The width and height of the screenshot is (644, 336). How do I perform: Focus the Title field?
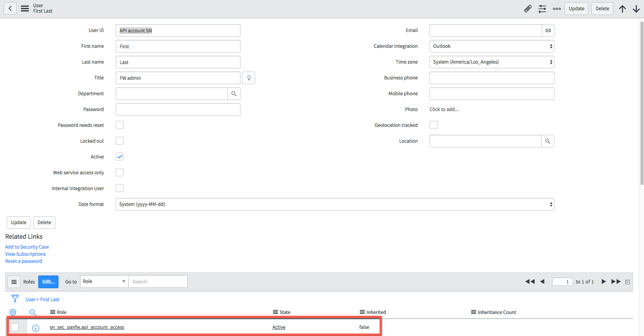178,78
